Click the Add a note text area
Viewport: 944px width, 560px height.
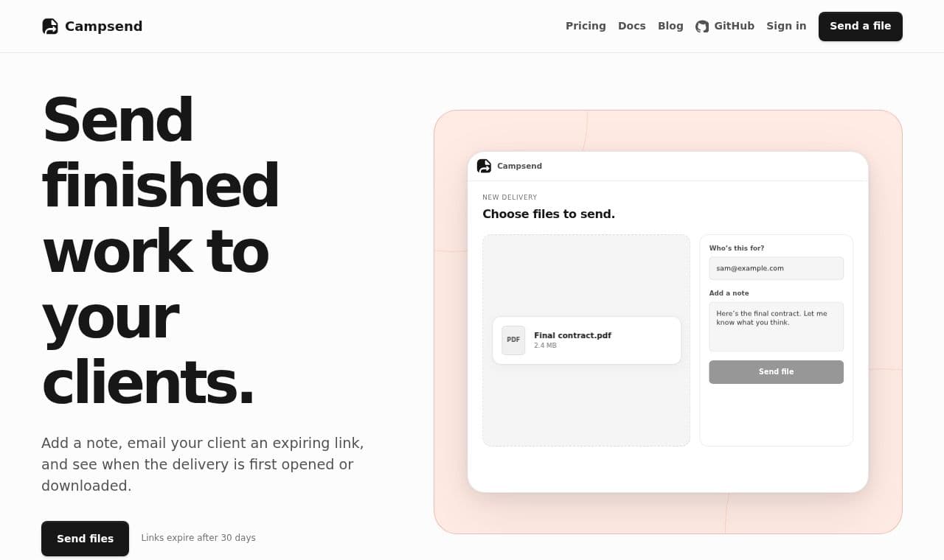coord(776,326)
